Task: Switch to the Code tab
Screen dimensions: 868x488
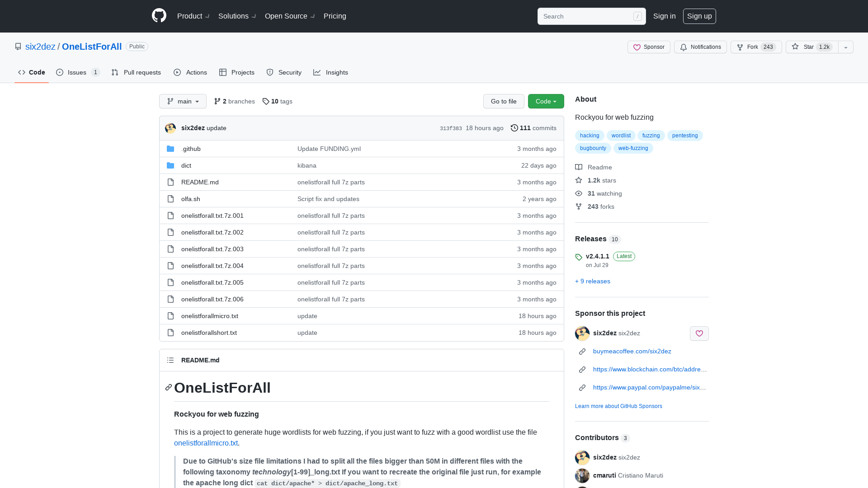Action: click(32, 72)
